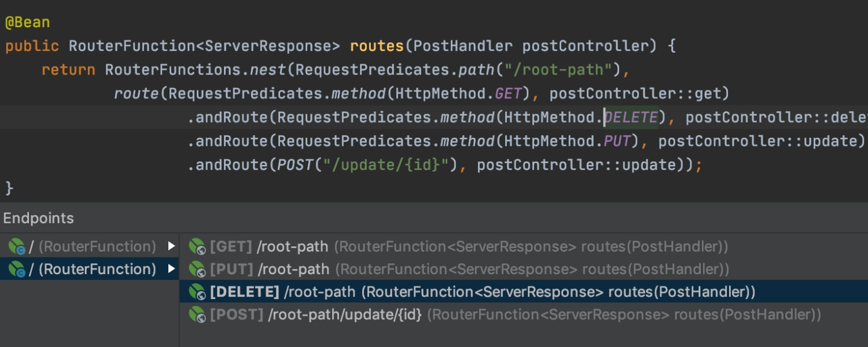The width and height of the screenshot is (868, 347).
Task: Click the "/update/{id}" string in the code
Action: point(386,165)
